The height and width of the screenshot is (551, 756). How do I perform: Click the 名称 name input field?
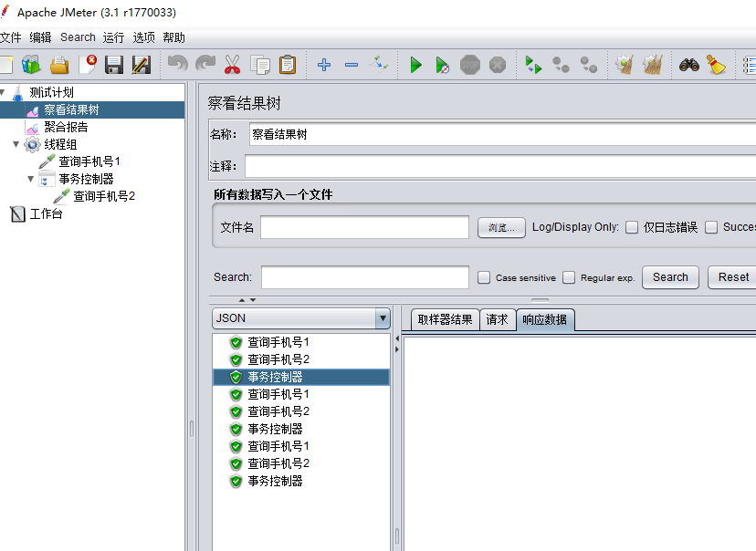tap(502, 134)
